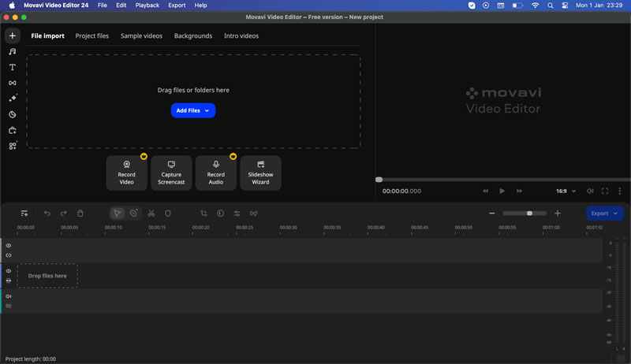
Task: Click the timeline zoom slider handle
Action: click(529, 214)
